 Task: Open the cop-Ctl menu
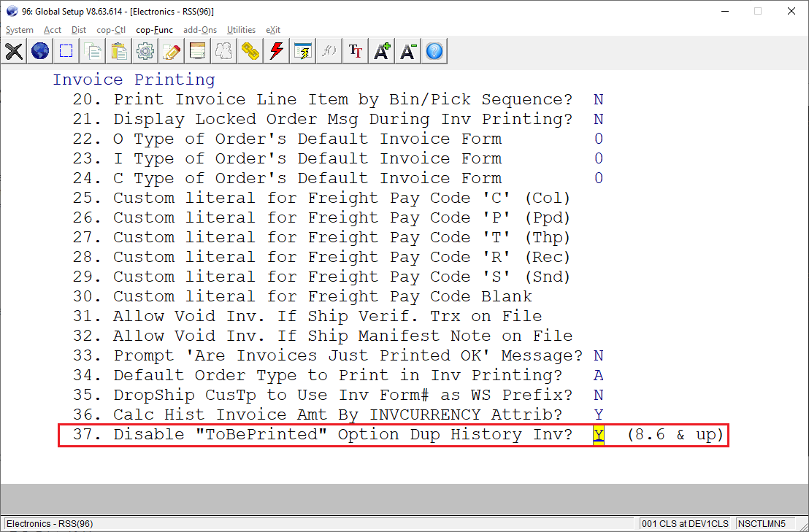pos(112,30)
